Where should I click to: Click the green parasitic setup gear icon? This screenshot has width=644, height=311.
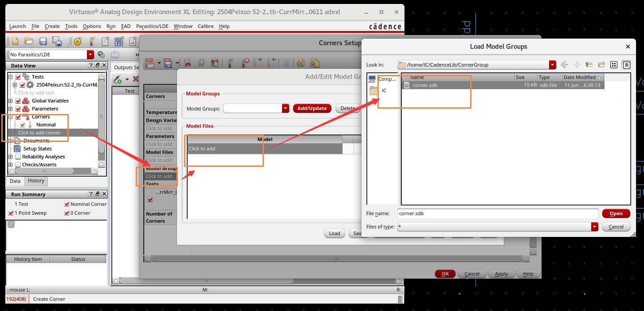pyautogui.click(x=101, y=55)
